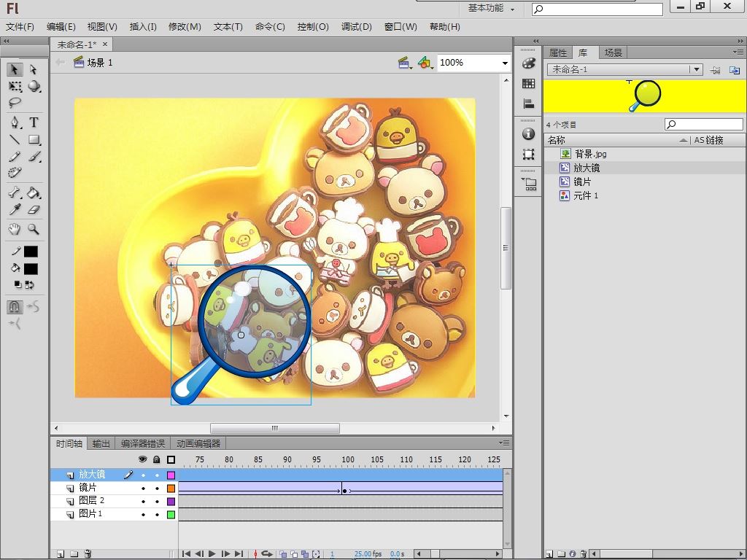Select the Eraser tool
This screenshot has height=560, width=747.
[x=34, y=209]
